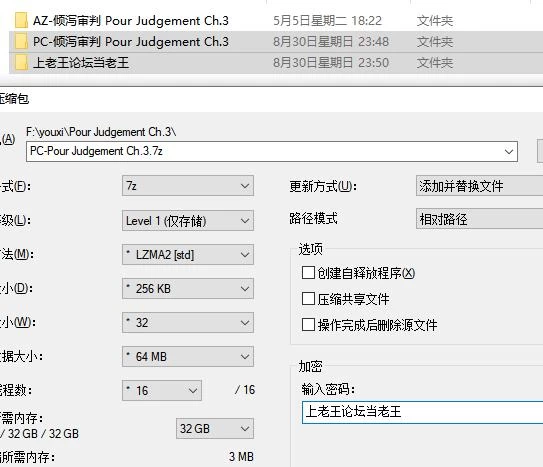
Task: Open archive format dropdown showing 7z
Action: coord(188,186)
